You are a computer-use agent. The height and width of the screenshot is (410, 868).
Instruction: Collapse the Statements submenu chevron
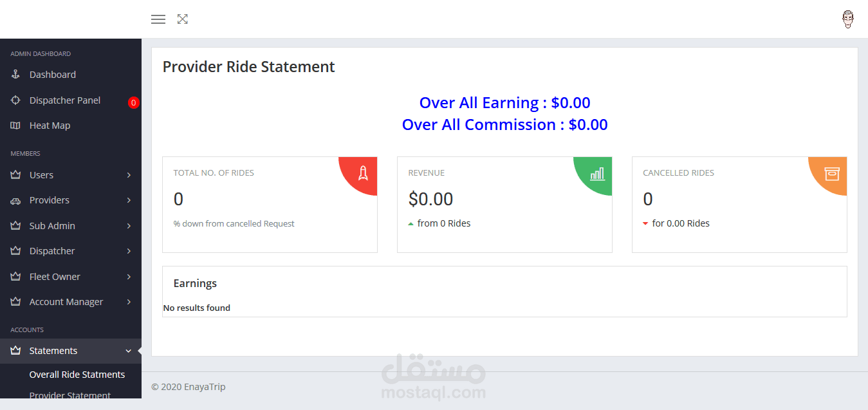pos(129,351)
